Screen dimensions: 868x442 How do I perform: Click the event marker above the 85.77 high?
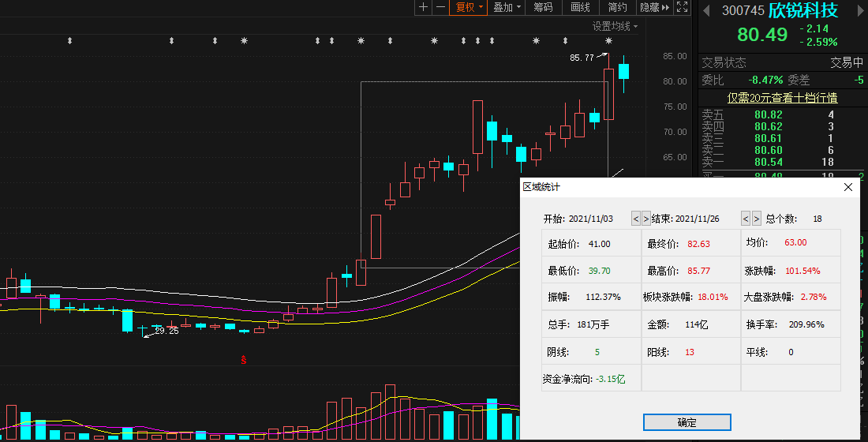click(x=608, y=40)
